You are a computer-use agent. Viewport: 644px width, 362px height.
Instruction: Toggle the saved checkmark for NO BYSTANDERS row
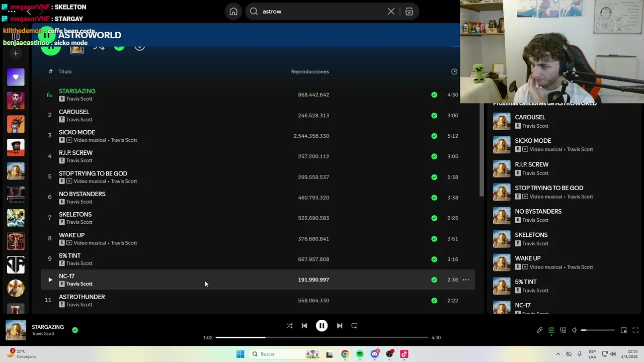coord(434,198)
